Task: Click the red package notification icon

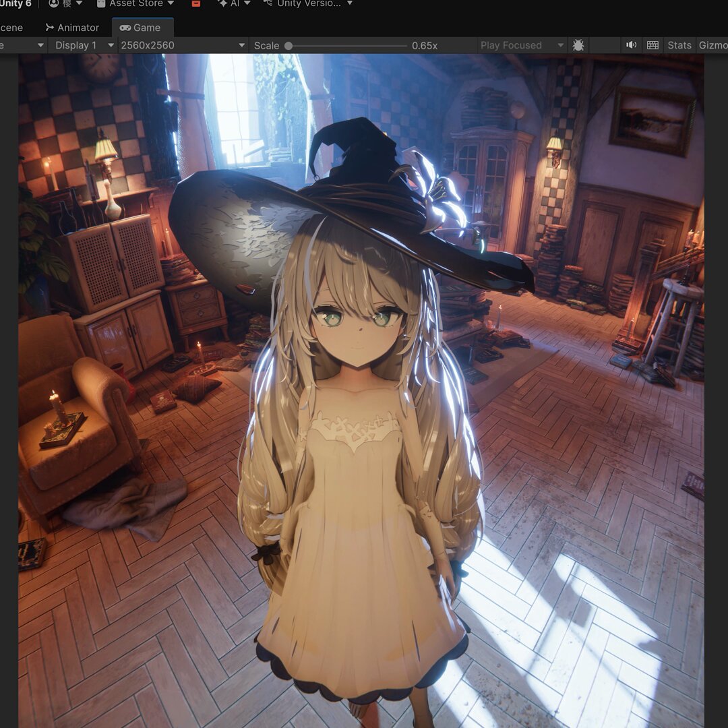Action: (x=196, y=3)
